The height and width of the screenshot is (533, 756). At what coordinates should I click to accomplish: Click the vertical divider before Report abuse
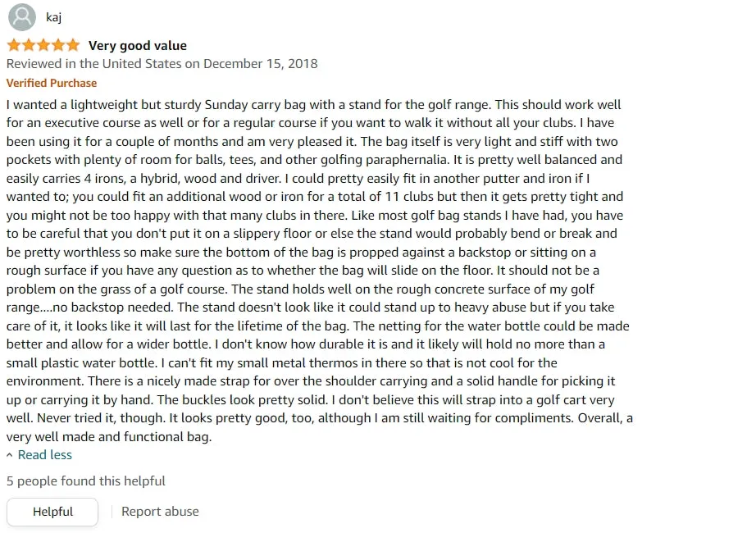pos(112,512)
